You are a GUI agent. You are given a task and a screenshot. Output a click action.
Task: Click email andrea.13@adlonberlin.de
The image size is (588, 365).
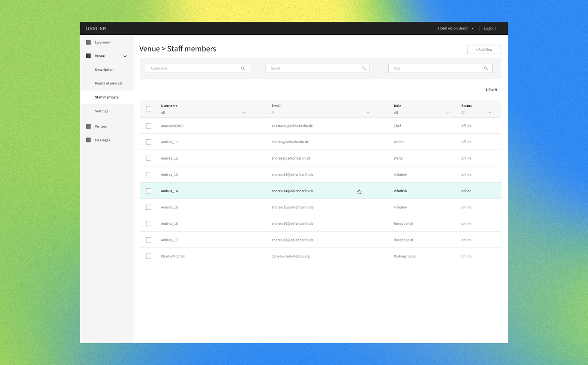[x=292, y=175]
